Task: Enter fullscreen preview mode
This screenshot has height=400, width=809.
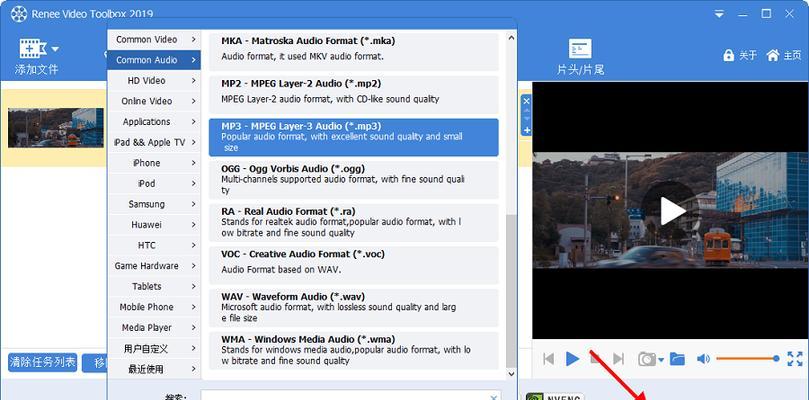Action: (x=795, y=359)
